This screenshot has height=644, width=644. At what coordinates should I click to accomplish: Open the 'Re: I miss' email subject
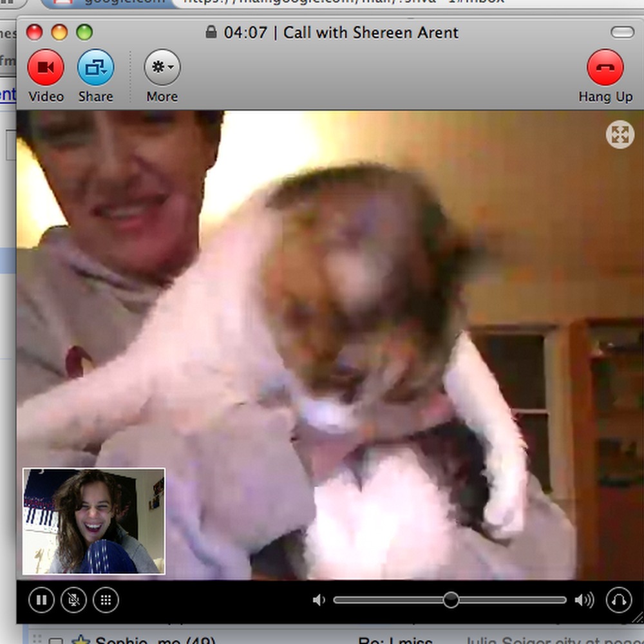pyautogui.click(x=395, y=641)
